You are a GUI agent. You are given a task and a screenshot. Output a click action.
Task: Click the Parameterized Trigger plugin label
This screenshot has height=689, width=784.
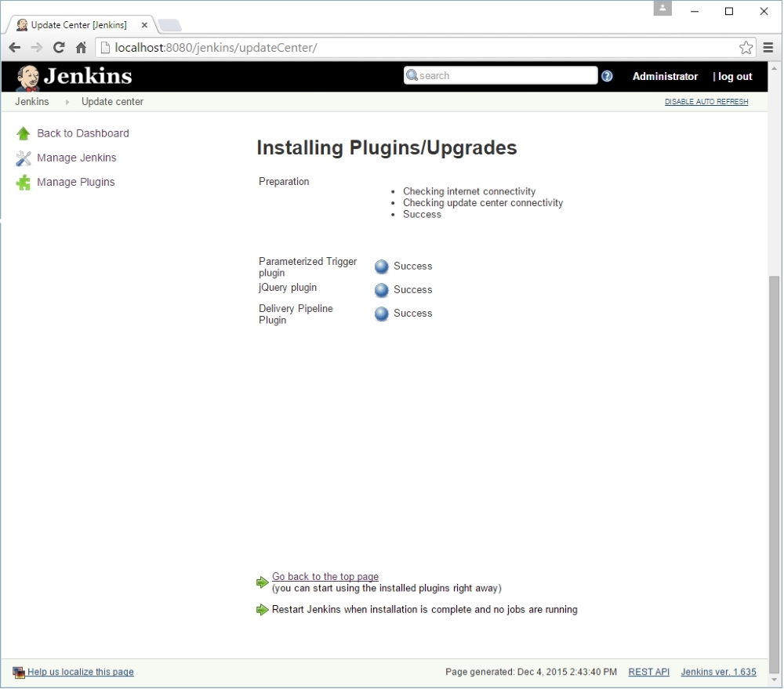[308, 267]
